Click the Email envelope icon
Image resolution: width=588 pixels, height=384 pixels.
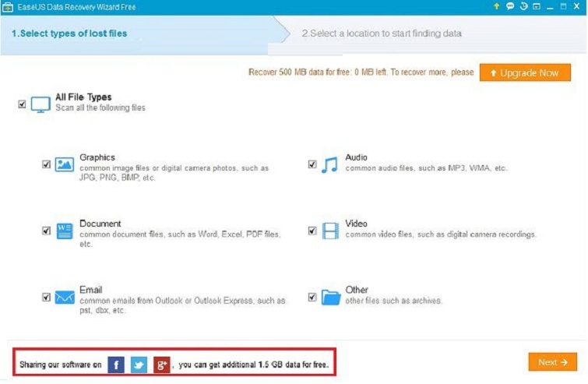65,297
